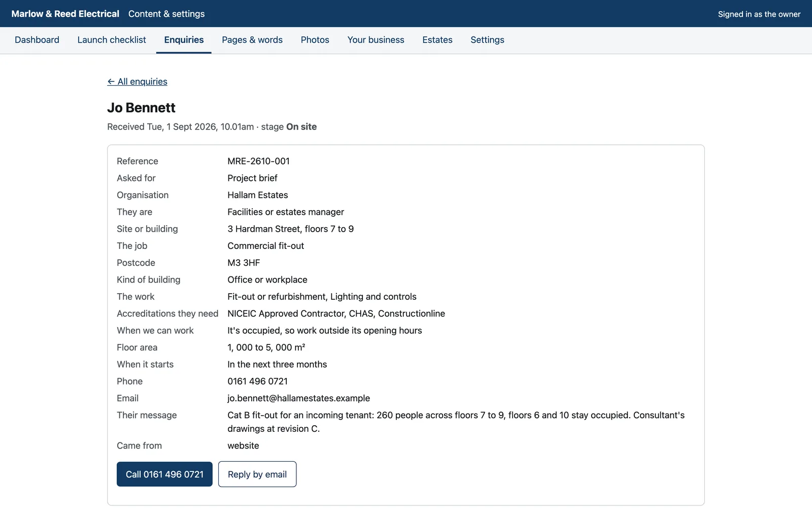
Task: Select the Enquiries tab
Action: pyautogui.click(x=184, y=40)
